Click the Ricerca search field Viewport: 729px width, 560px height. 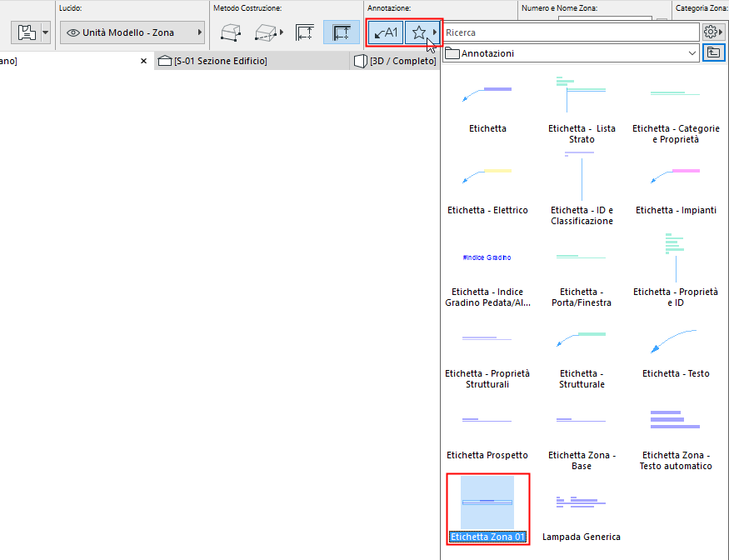(571, 32)
